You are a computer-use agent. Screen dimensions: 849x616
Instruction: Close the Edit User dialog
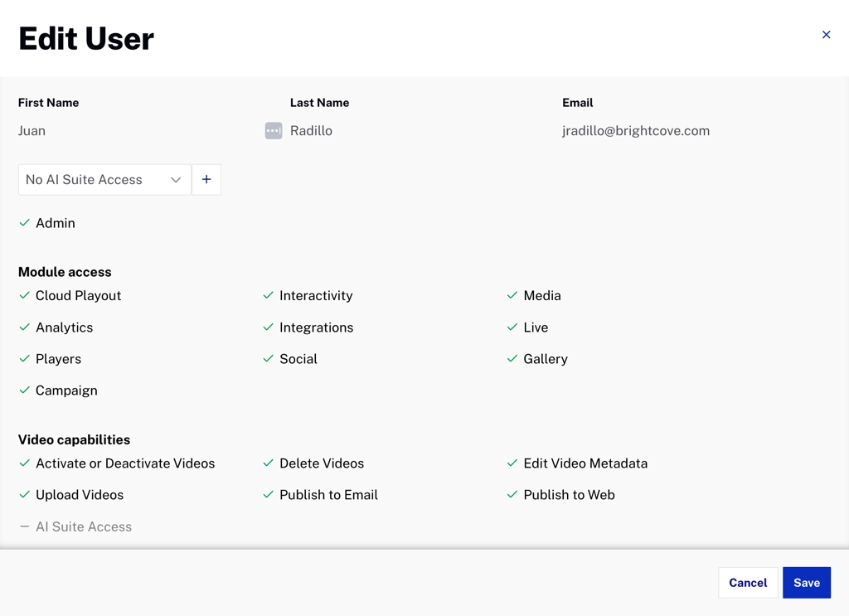(x=826, y=35)
